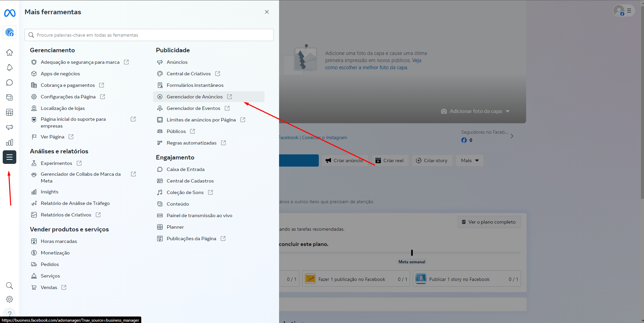Screen dimensions: 644x323
Task: Expand the Mais dropdown
Action: [x=470, y=160]
